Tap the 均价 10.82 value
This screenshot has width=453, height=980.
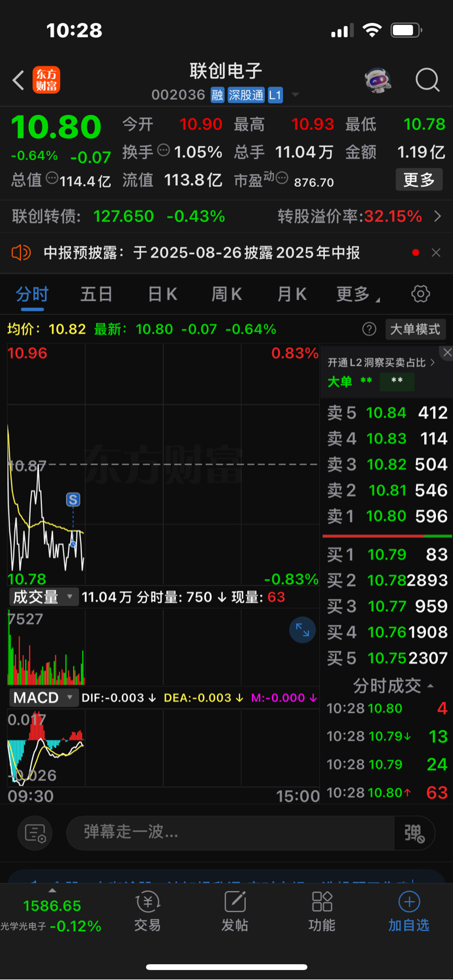click(67, 329)
